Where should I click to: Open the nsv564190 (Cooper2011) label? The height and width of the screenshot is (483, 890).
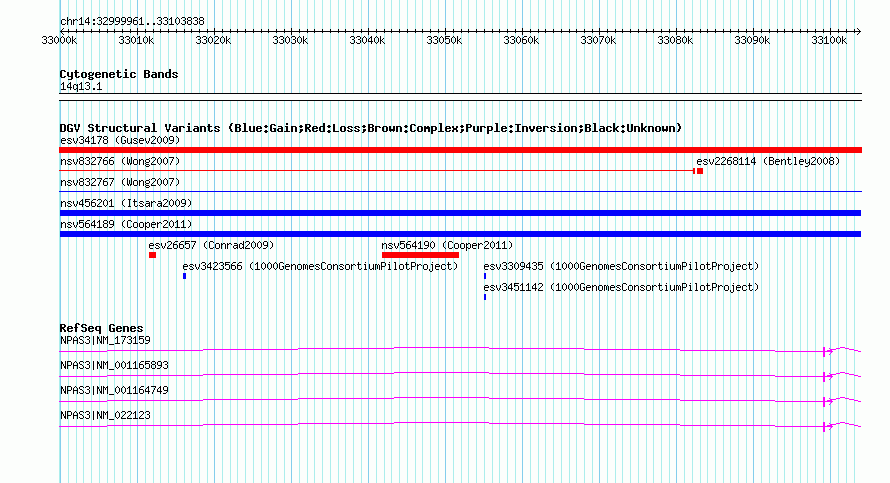447,245
